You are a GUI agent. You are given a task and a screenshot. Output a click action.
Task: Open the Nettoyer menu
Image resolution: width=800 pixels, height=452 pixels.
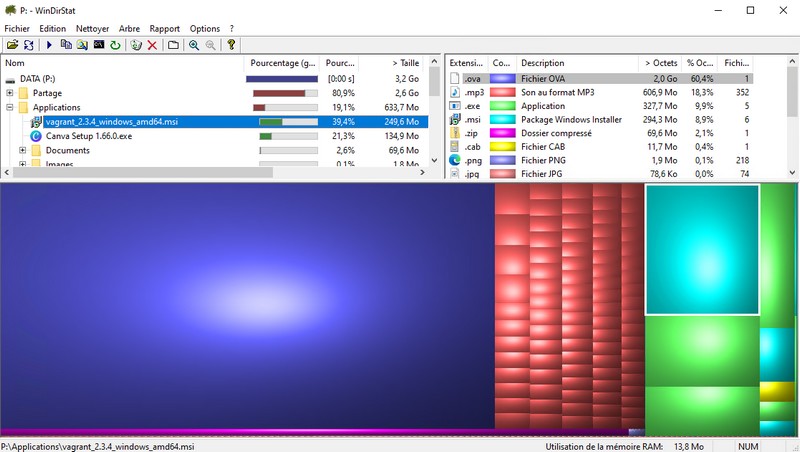[x=92, y=29]
